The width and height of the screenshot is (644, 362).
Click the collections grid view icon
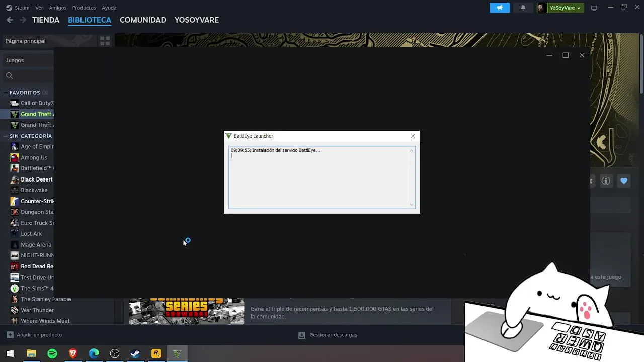pos(105,41)
